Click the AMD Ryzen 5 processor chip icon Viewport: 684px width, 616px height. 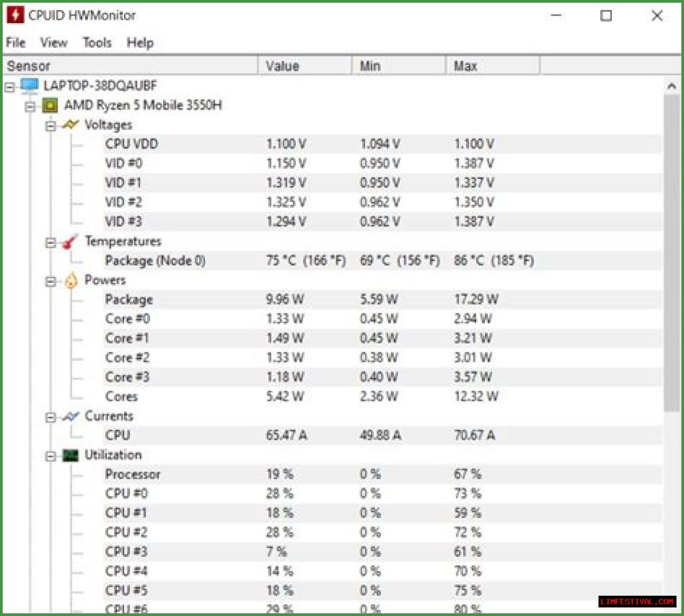pyautogui.click(x=50, y=105)
